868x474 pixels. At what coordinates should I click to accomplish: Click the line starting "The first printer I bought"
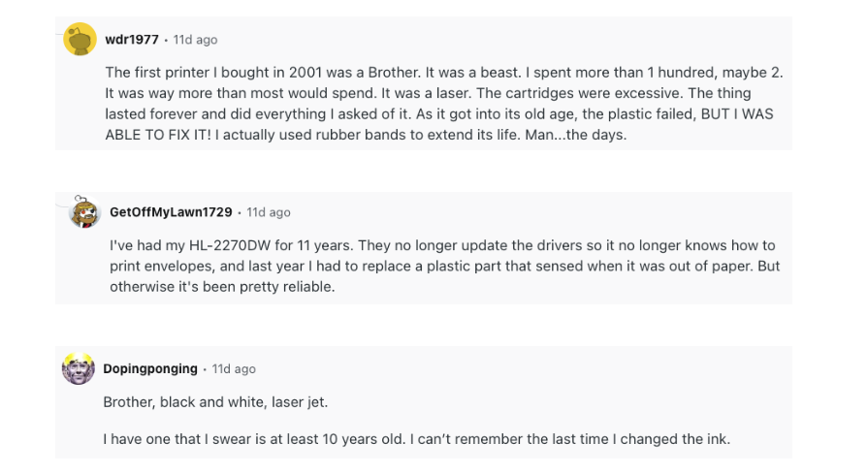tap(443, 73)
